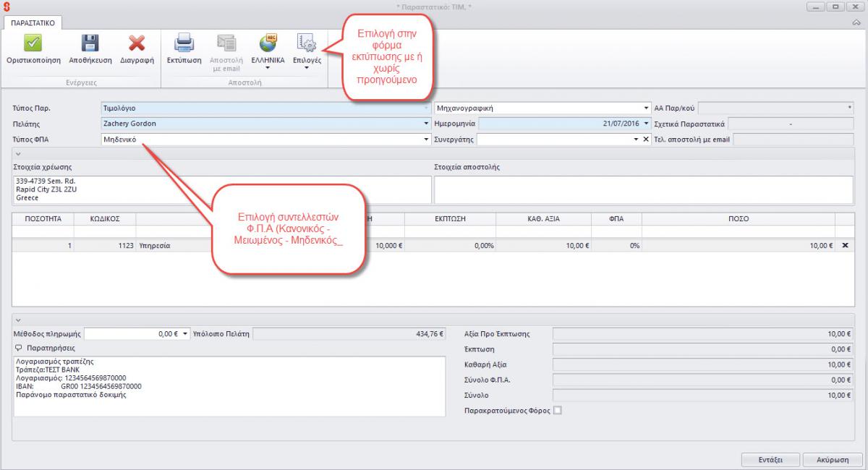Select the code cell 1123
The height and width of the screenshot is (470, 868).
105,246
